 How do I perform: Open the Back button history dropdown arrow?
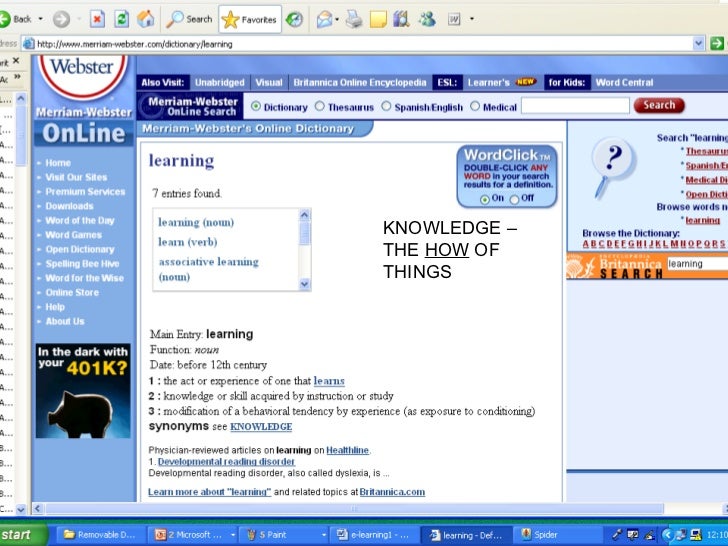point(40,19)
